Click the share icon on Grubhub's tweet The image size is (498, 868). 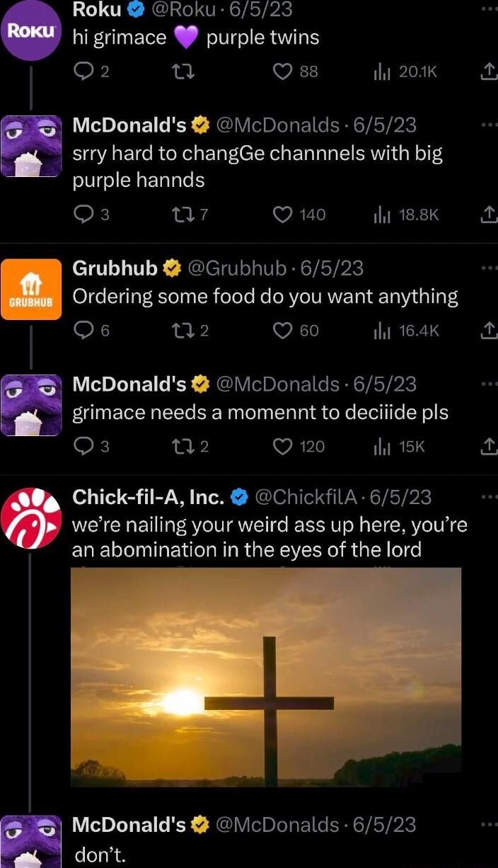pos(487,330)
